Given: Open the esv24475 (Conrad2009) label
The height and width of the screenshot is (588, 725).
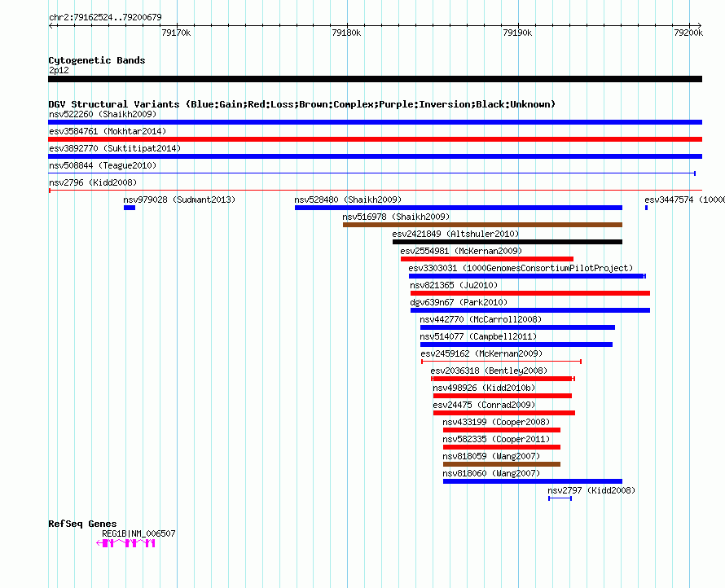Looking at the screenshot, I should 484,405.
